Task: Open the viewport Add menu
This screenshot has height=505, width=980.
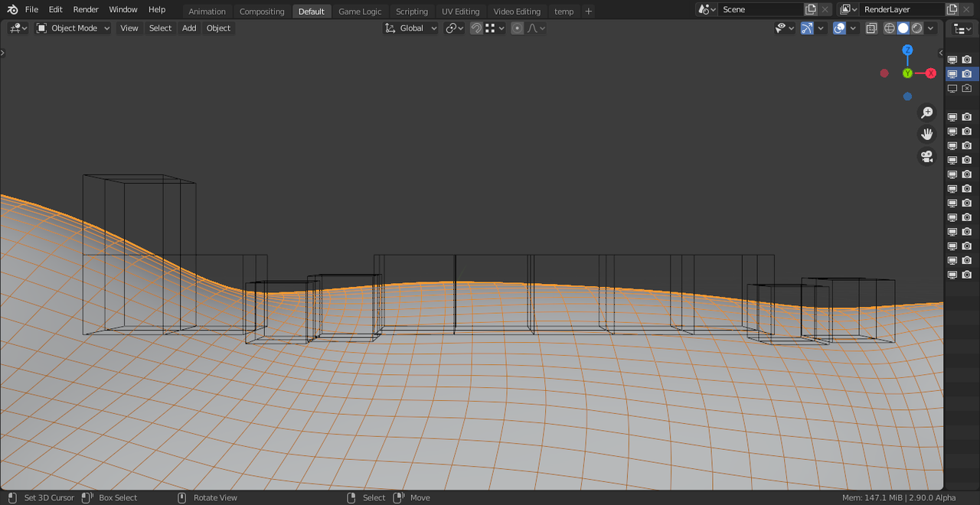Action: pyautogui.click(x=189, y=28)
